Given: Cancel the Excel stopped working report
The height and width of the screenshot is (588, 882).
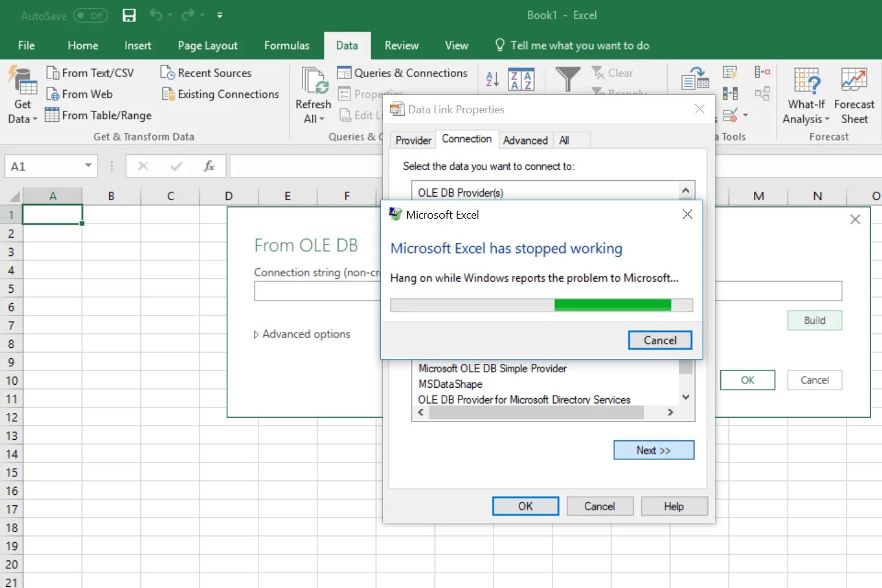Looking at the screenshot, I should [x=660, y=341].
